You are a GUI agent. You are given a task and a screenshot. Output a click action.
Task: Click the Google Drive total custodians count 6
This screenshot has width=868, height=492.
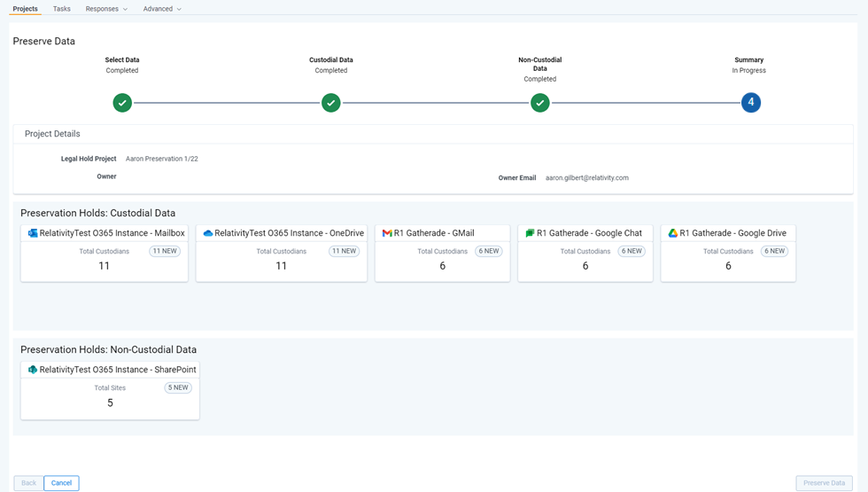click(728, 266)
